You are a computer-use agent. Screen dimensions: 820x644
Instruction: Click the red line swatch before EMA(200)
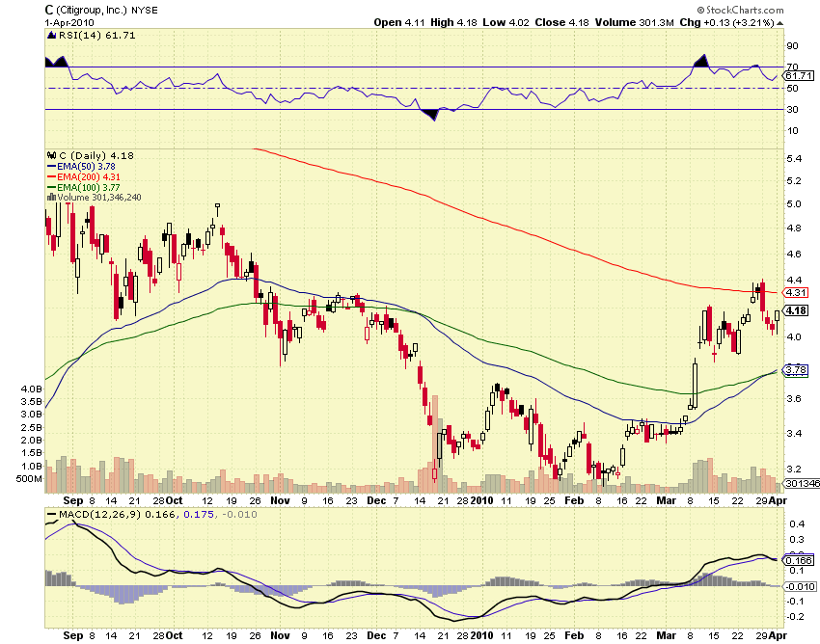51,177
